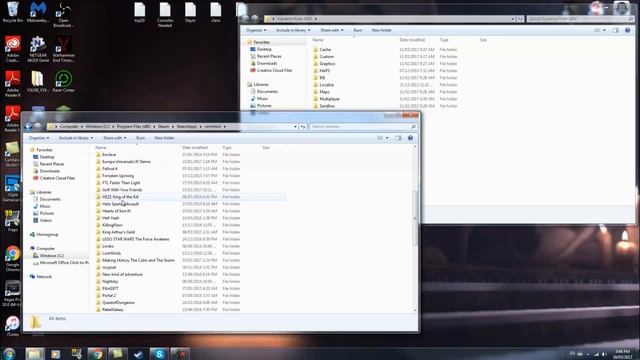Select the Golf With Your Friends folder

coord(122,190)
